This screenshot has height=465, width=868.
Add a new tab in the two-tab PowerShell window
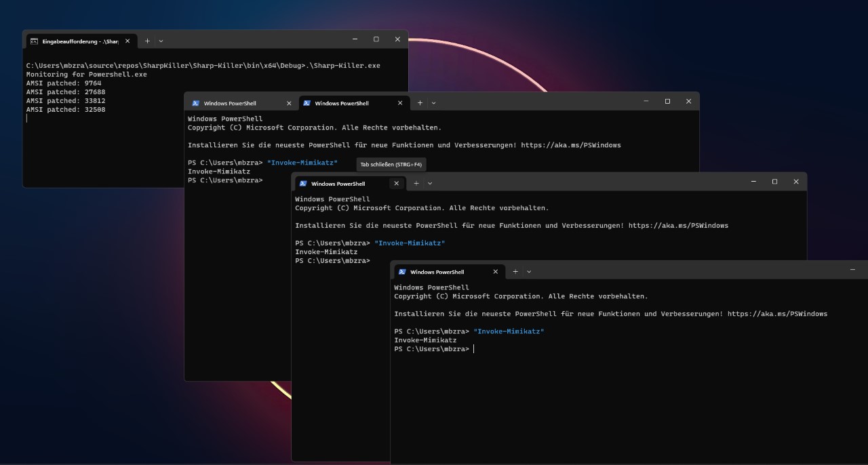point(420,103)
